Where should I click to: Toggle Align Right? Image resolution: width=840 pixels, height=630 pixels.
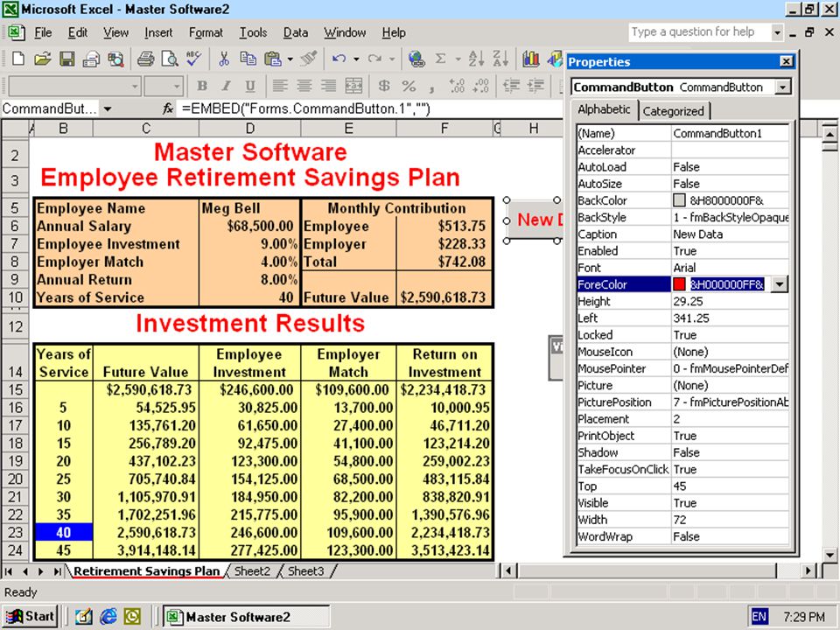(x=328, y=86)
